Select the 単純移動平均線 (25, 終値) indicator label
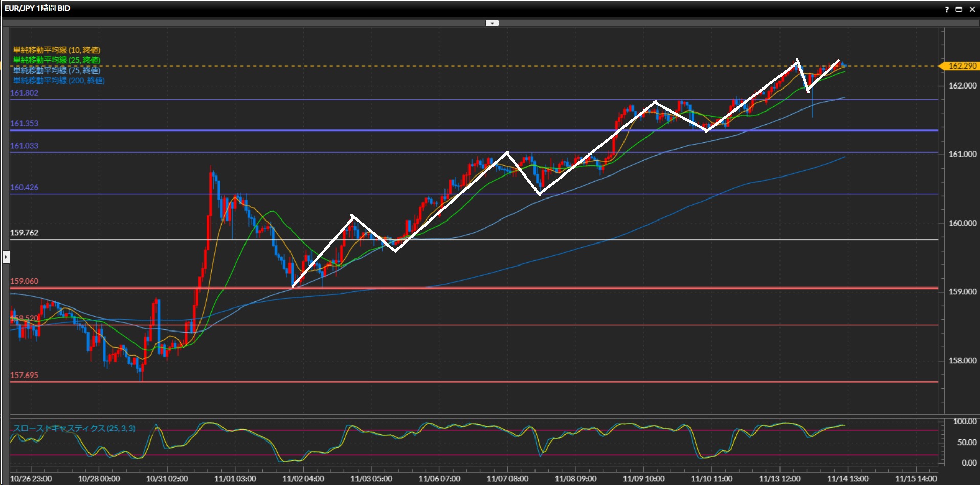Screen dimensions: 980x485 57,60
